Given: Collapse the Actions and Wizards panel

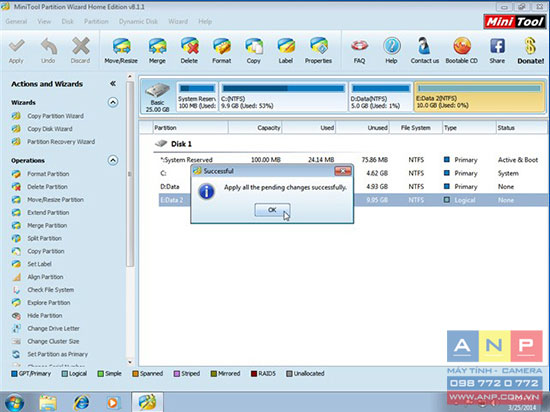Looking at the screenshot, I should [x=113, y=83].
